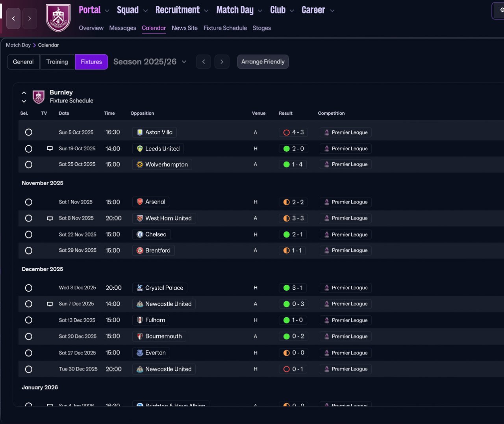Click the Leeds United club crest
504x424 pixels.
click(140, 149)
